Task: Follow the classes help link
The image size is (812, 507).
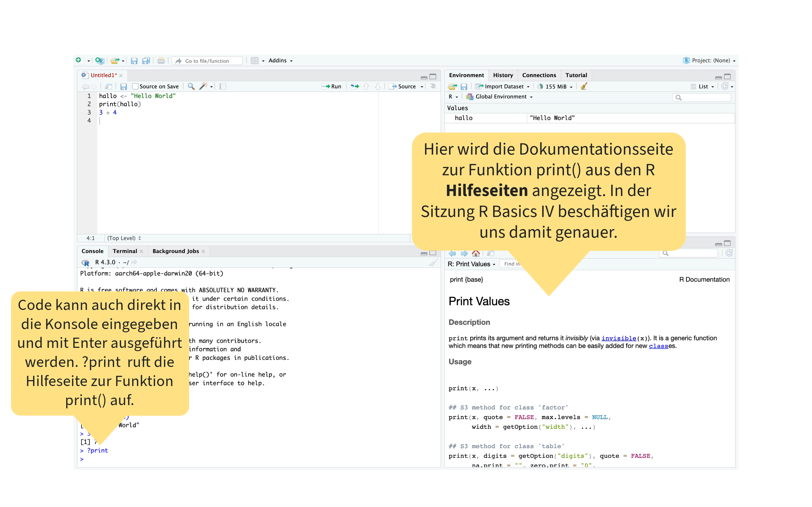Action: (658, 346)
